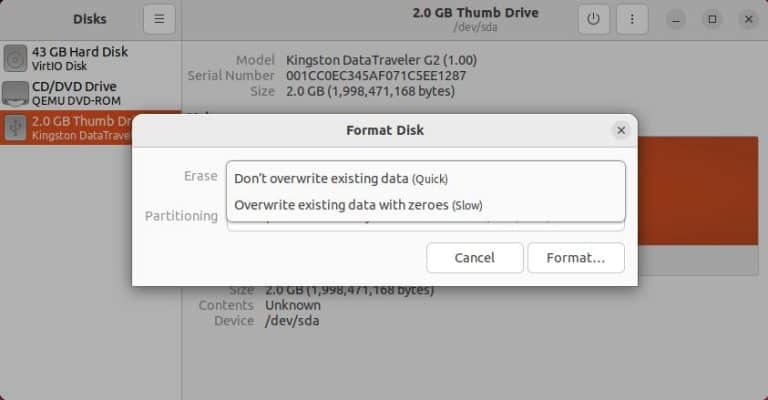Click the power off drive icon
This screenshot has width=768, height=400.
click(x=593, y=19)
